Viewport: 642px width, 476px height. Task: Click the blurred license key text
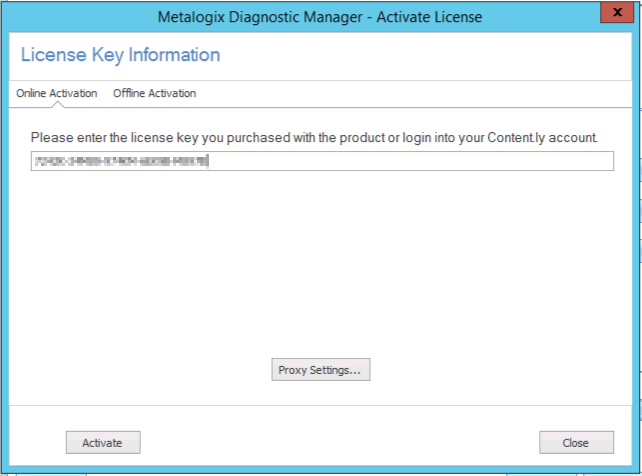pyautogui.click(x=119, y=161)
